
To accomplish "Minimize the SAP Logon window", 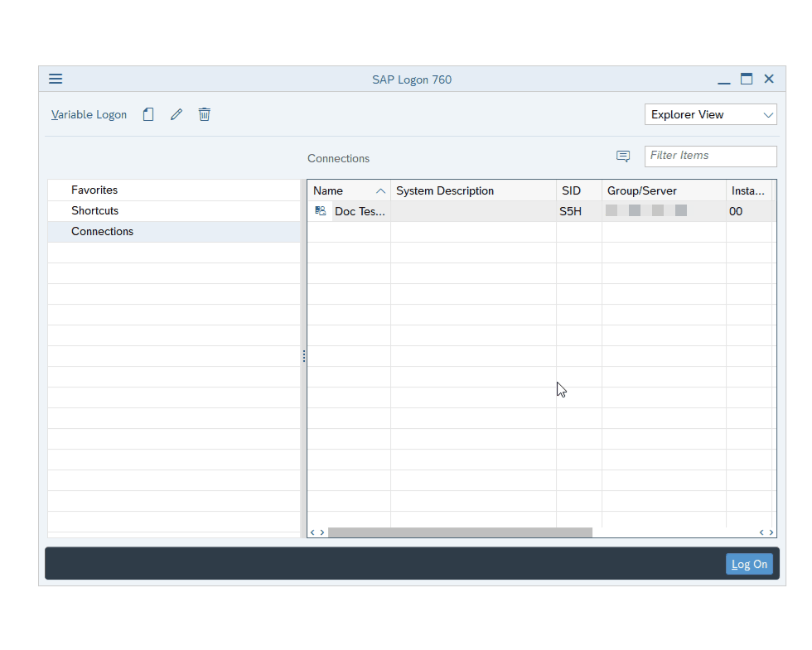I will [724, 80].
